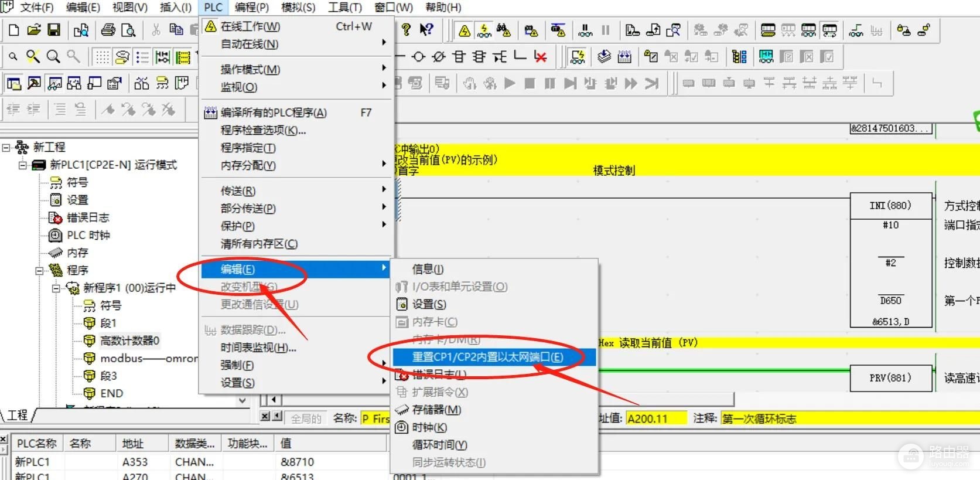
Task: Toggle the I/O comment view button
Action: pyautogui.click(x=183, y=57)
